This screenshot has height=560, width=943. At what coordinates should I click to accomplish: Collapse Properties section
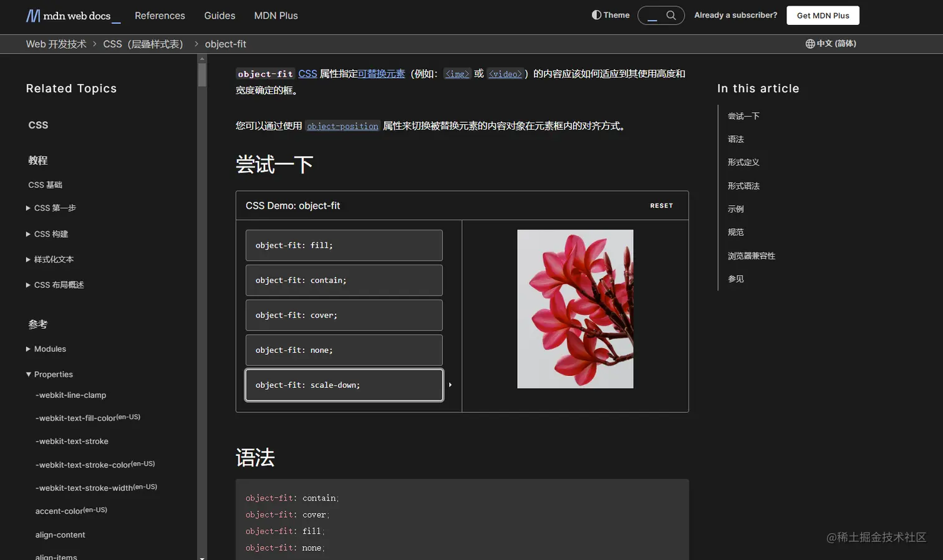[49, 375]
